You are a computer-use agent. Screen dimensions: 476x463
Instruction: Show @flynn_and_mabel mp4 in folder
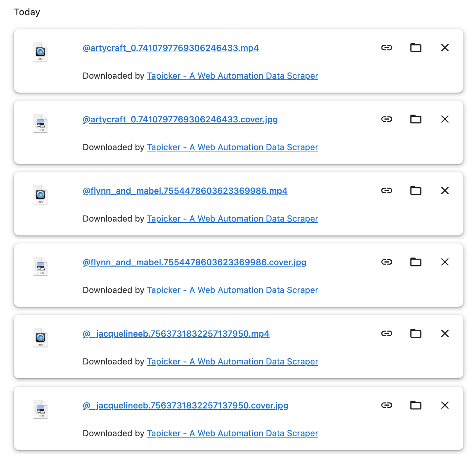(x=416, y=190)
